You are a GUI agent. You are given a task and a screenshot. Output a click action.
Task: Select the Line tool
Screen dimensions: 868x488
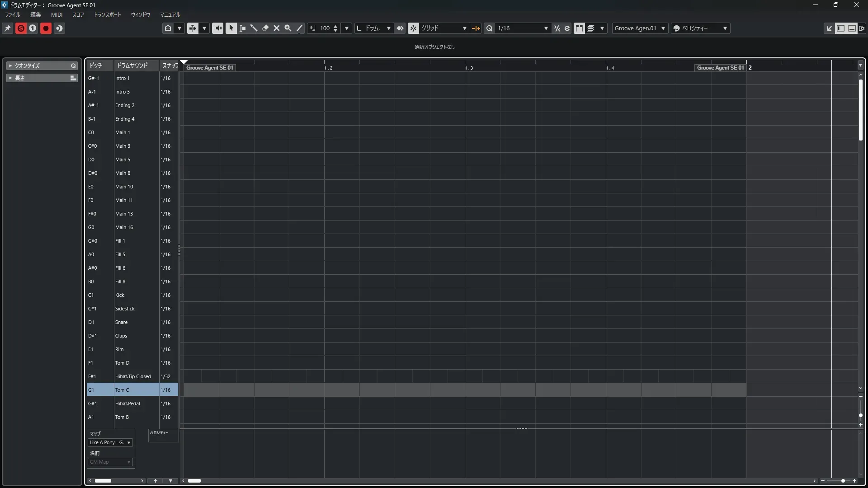pos(299,28)
